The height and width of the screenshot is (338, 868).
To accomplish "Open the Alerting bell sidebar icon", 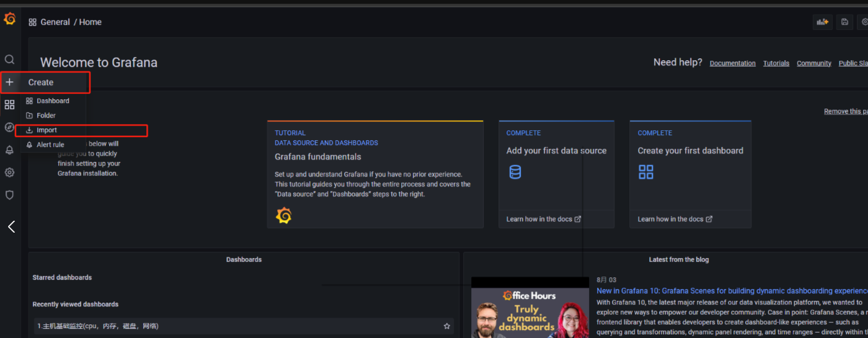I will [9, 150].
